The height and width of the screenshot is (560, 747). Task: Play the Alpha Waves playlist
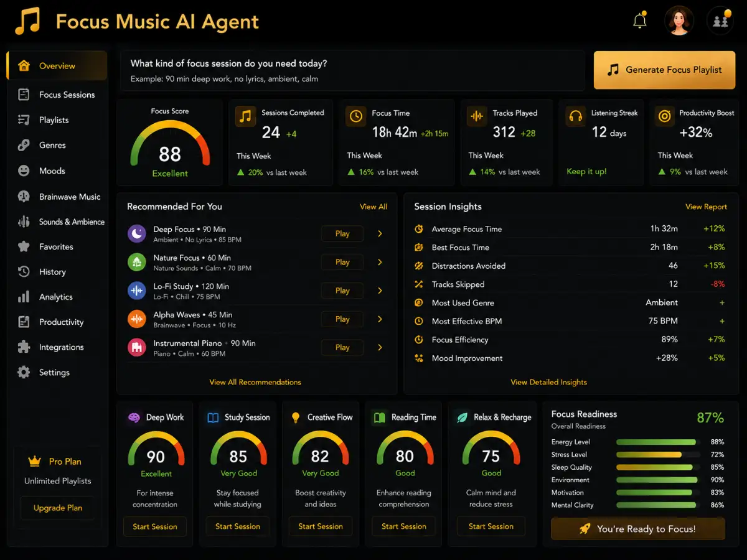click(342, 319)
